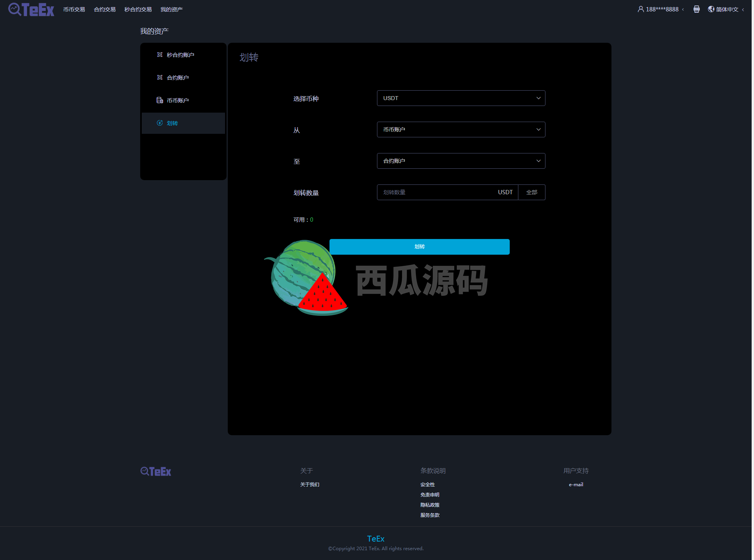Click the 188****8888 account text
Image resolution: width=754 pixels, height=560 pixels.
[662, 9]
